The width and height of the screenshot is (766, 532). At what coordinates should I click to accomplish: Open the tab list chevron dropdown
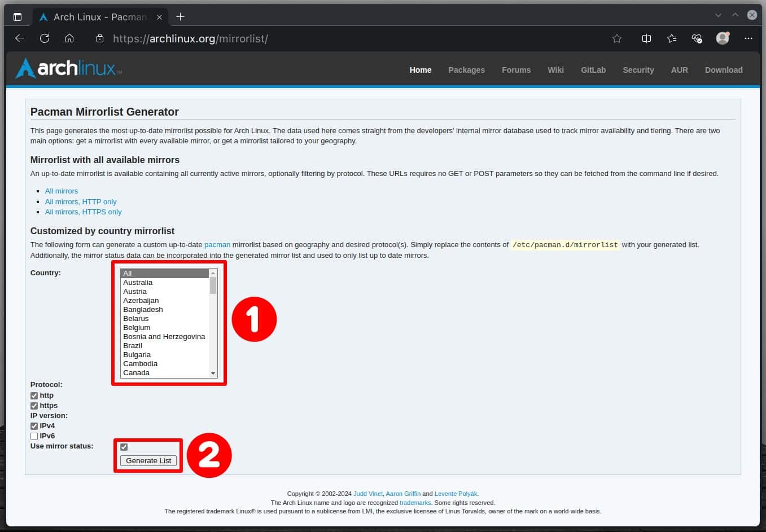(718, 16)
